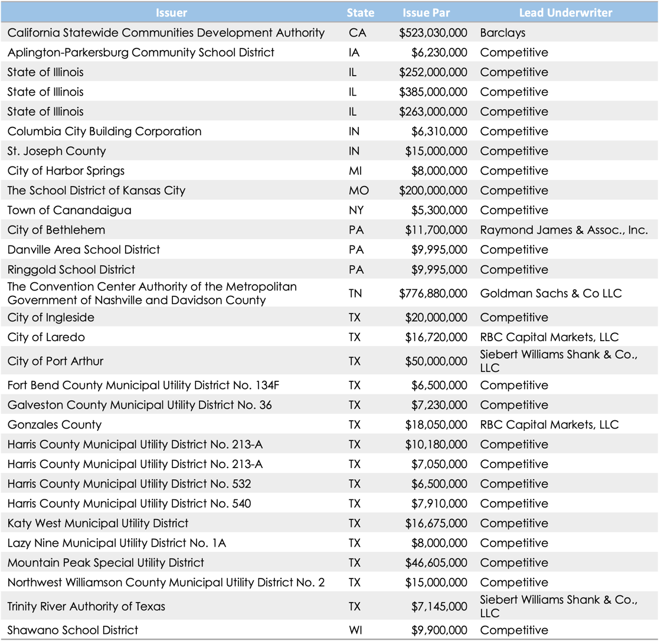Viewport: 661px width, 644px height.
Task: Click the $776,880,000 issue par value
Action: [433, 293]
